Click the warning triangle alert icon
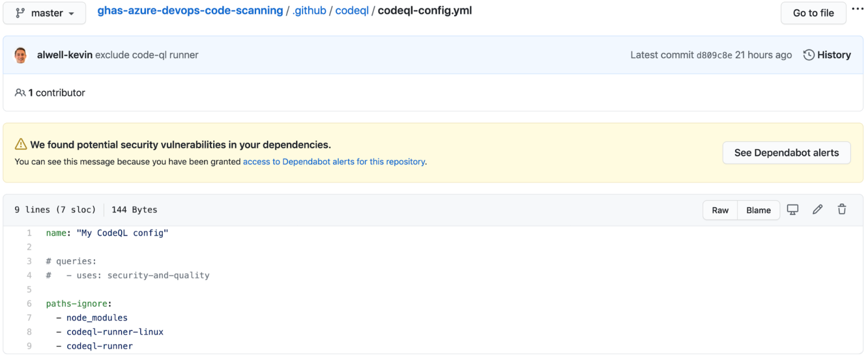The image size is (868, 357). pos(21,145)
